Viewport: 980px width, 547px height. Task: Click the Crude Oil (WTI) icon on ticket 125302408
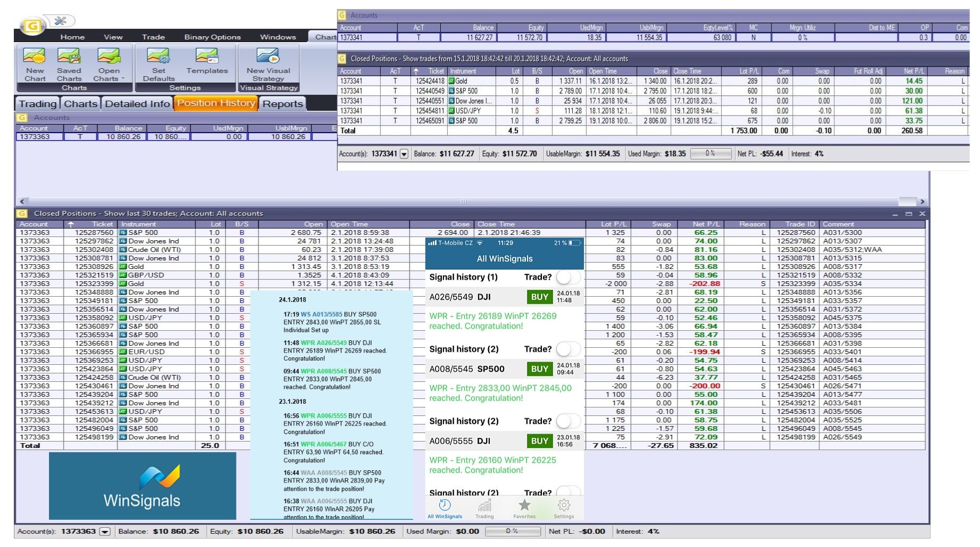[123, 250]
